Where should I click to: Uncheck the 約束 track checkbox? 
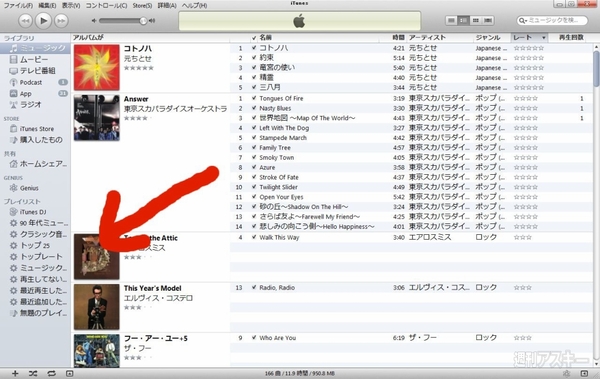(254, 58)
